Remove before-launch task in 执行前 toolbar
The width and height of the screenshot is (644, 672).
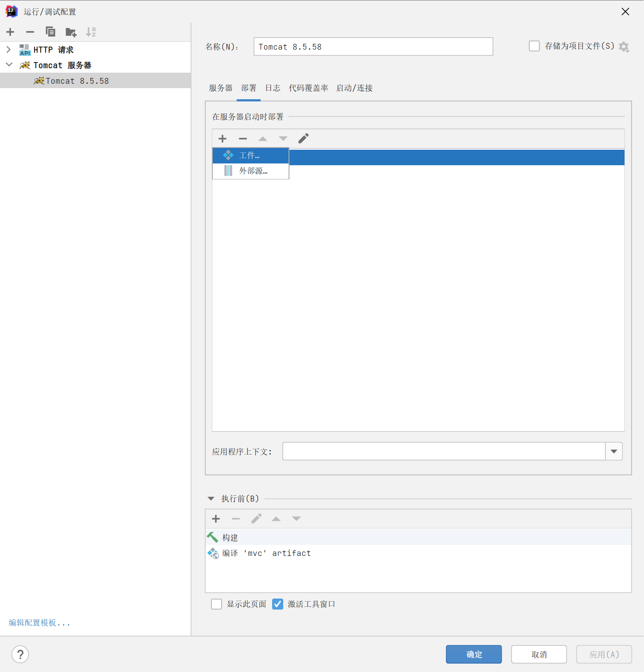point(236,519)
